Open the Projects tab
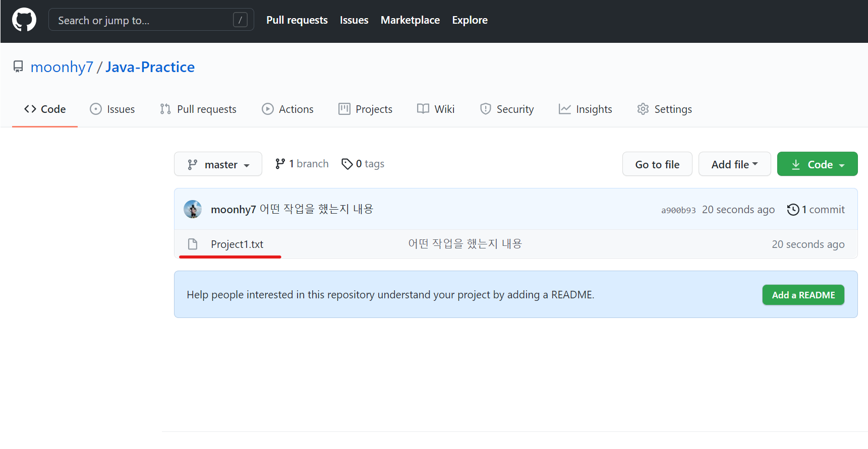 [x=365, y=109]
